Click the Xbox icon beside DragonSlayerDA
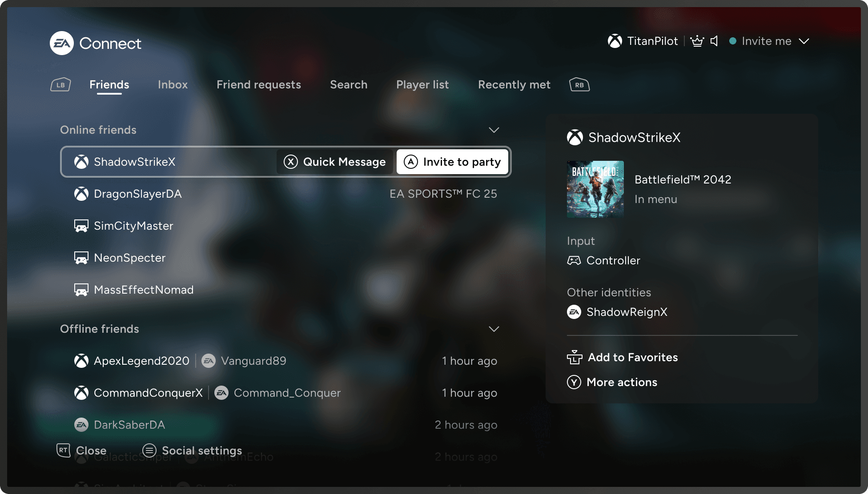The width and height of the screenshot is (868, 494). [81, 194]
